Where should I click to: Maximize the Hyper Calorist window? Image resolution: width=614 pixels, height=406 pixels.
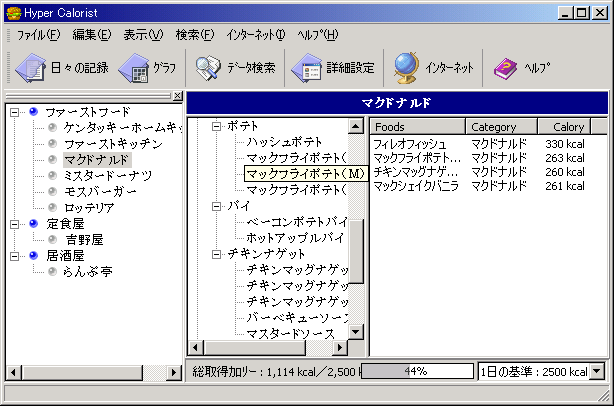[581, 13]
